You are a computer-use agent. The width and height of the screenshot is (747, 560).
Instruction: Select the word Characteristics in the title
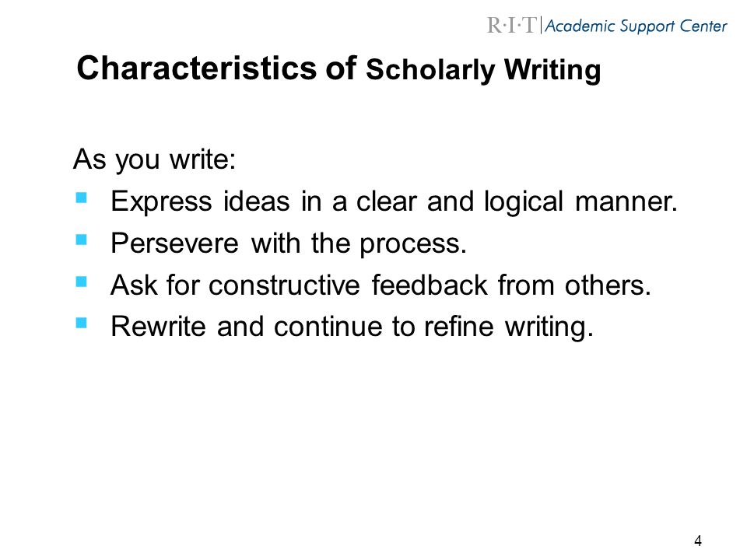point(196,68)
